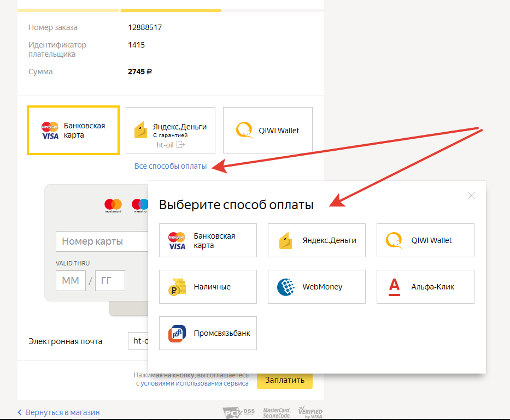Click the QIWI icon in popup
This screenshot has height=420, width=510.
(x=394, y=240)
